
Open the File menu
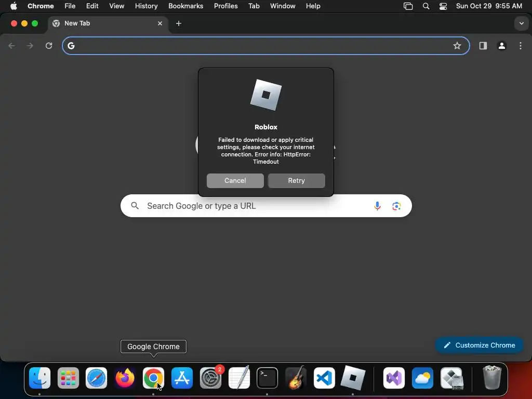pyautogui.click(x=70, y=6)
